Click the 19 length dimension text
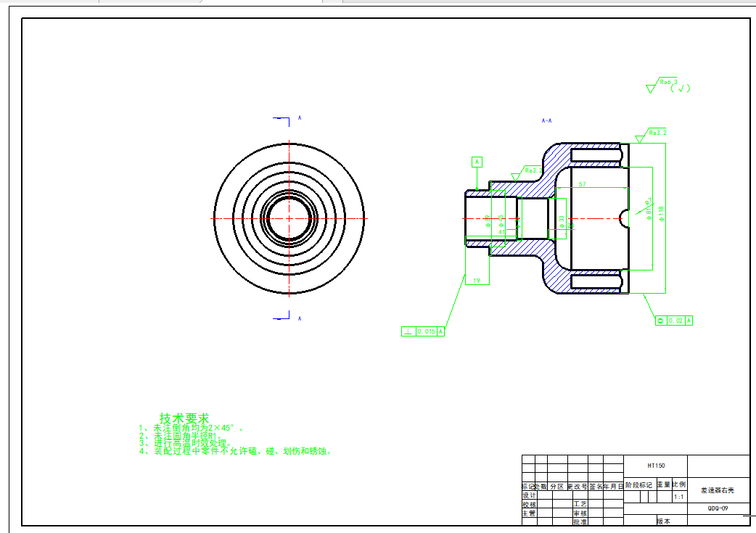 [477, 280]
